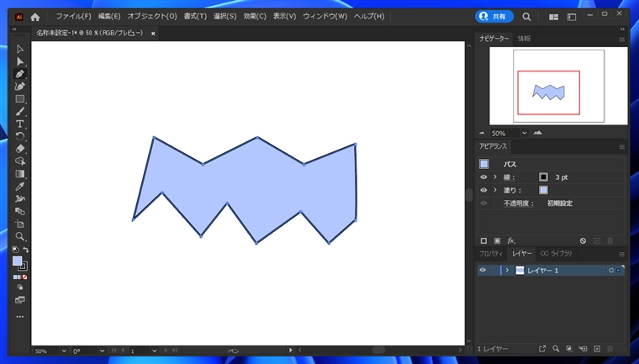Open artboard navigation dropdown

click(154, 351)
